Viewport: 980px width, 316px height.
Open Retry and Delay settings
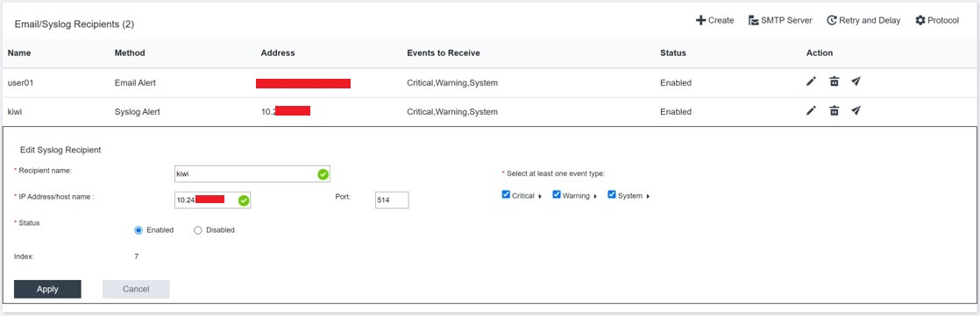(x=863, y=21)
